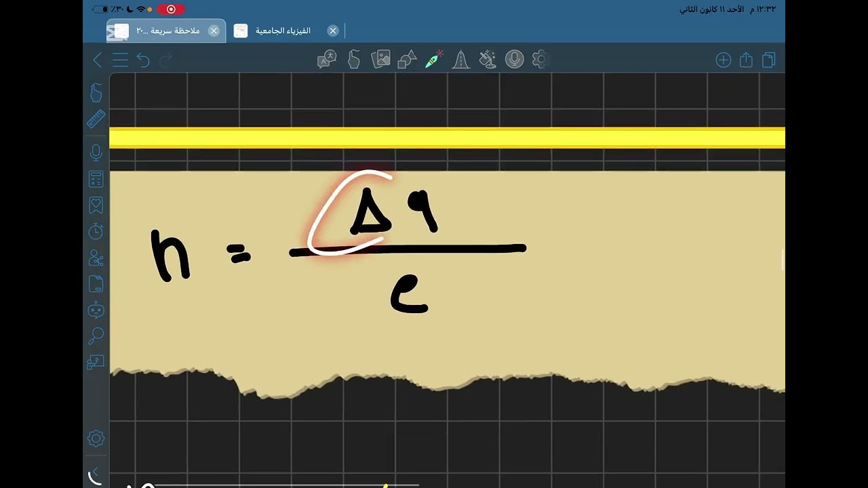Open search with the magnifier icon
The height and width of the screenshot is (488, 868).
point(96,336)
